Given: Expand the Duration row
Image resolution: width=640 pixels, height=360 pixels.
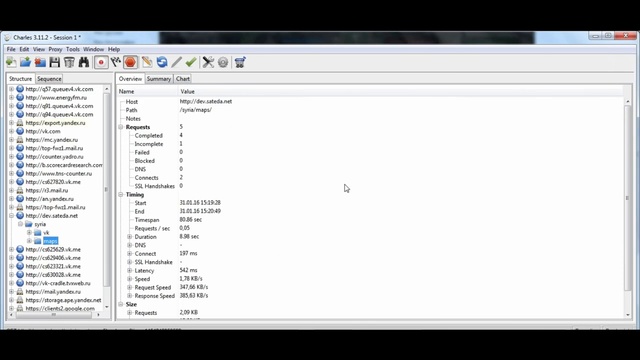Looking at the screenshot, I should click(x=130, y=237).
